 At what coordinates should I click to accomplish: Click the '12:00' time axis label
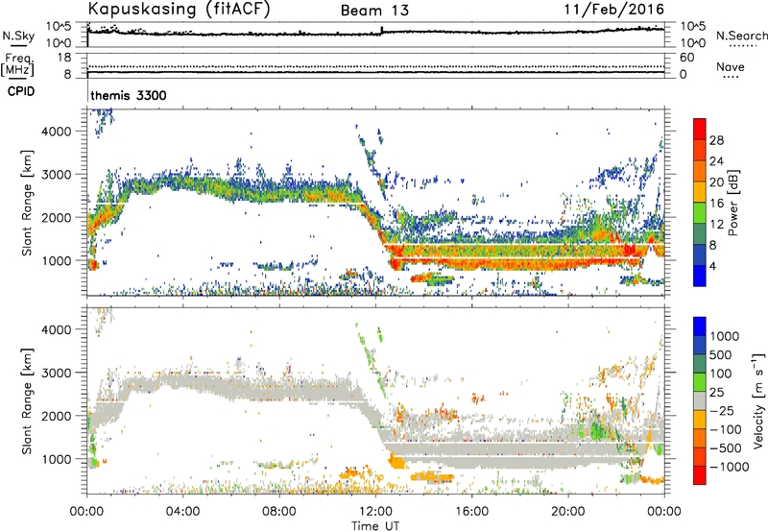375,512
